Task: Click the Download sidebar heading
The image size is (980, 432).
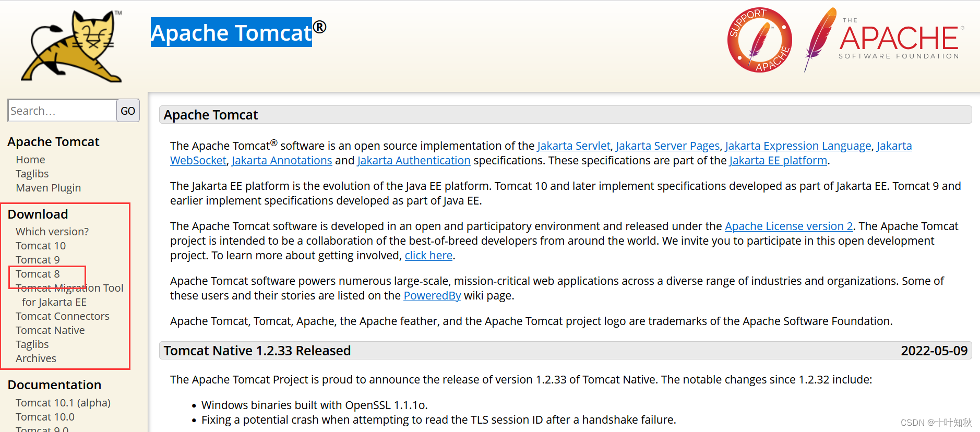Action: pyautogui.click(x=38, y=214)
